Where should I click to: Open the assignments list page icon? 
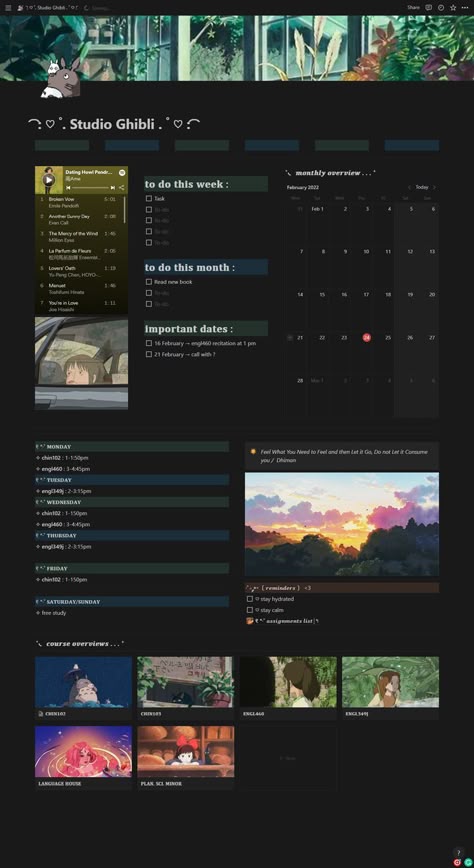pos(249,621)
